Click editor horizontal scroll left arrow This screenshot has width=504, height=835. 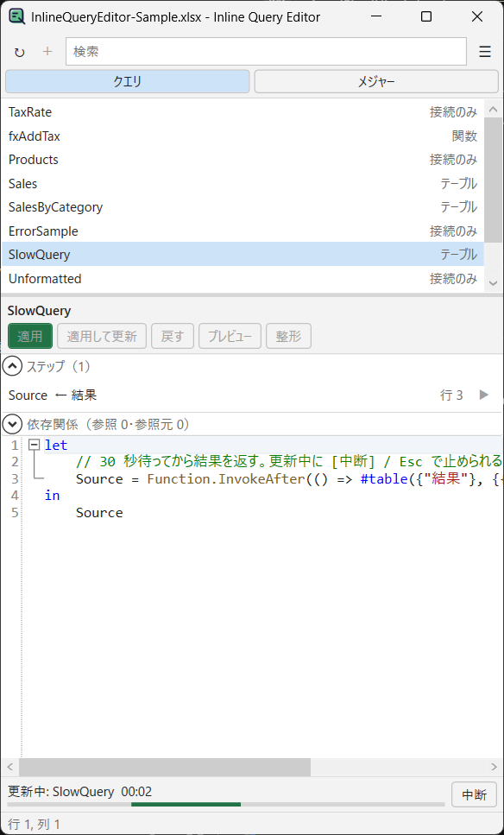[9, 767]
